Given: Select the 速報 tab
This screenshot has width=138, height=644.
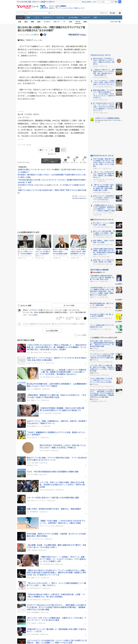Looking at the screenshot, I should coord(28,17).
